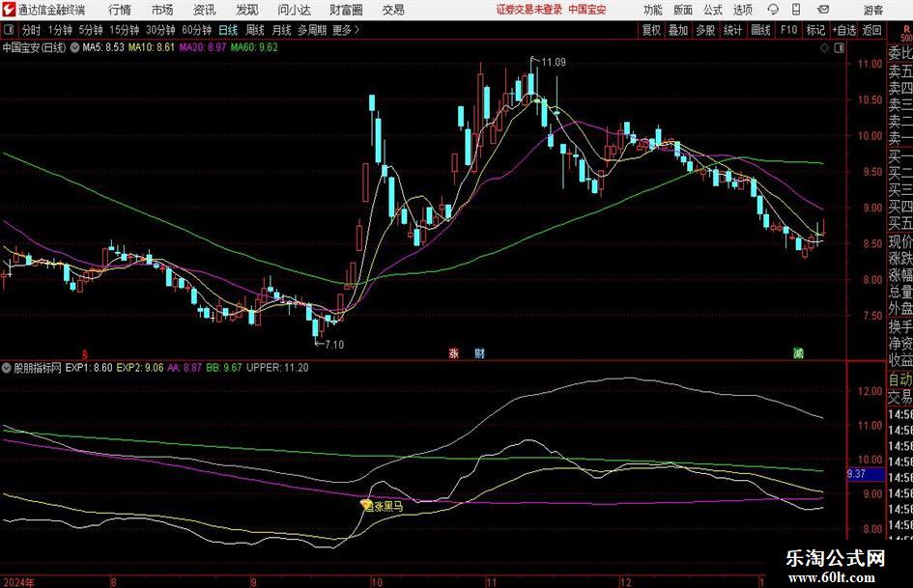Switch to the 60分钟 period tab
This screenshot has width=913, height=588.
tap(197, 30)
